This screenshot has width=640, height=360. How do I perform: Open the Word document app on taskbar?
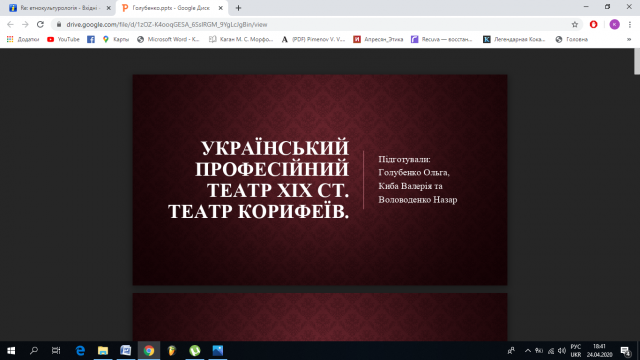(x=126, y=351)
